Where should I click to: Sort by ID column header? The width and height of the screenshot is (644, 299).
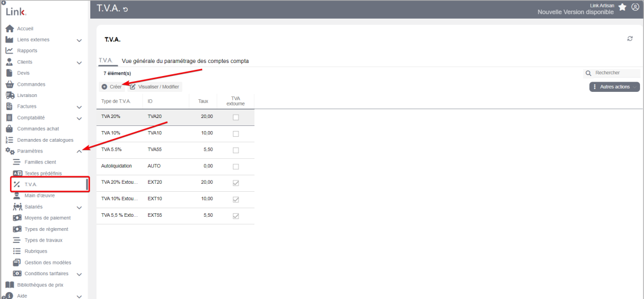coord(166,101)
